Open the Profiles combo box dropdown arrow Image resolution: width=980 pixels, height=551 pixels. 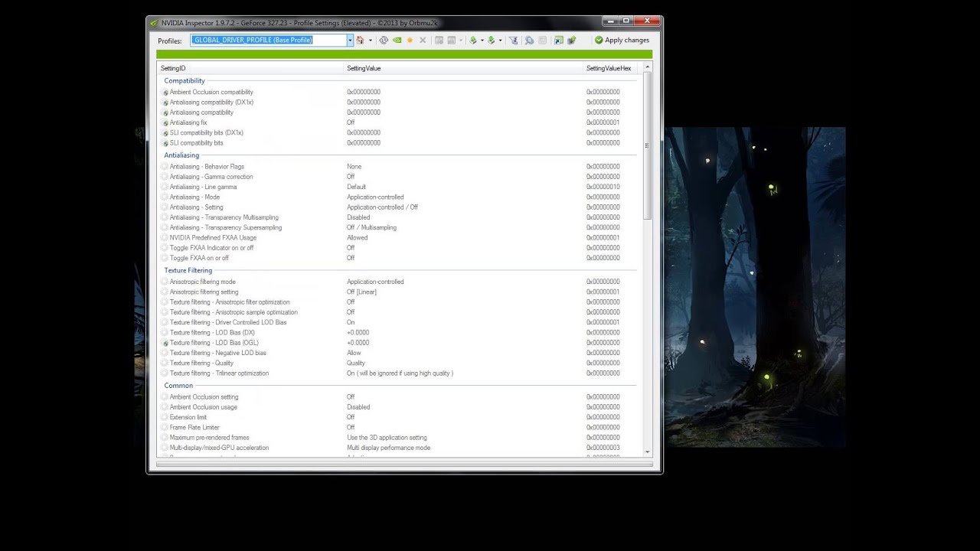click(x=350, y=40)
